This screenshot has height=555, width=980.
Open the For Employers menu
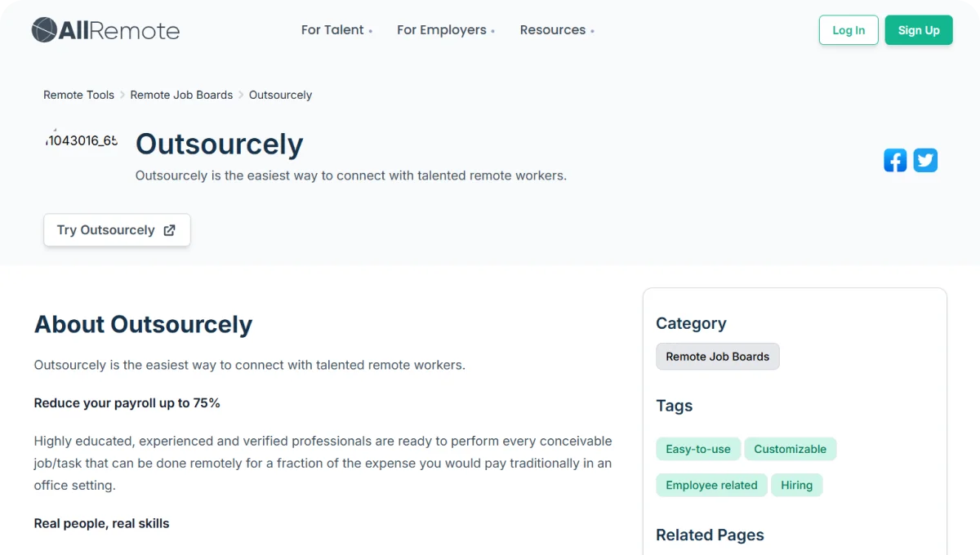446,30
